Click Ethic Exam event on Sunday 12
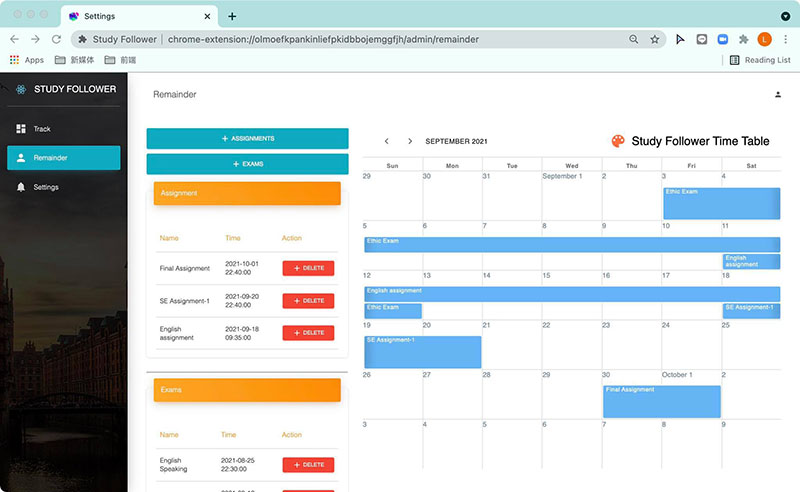This screenshot has width=800, height=492. tap(393, 311)
